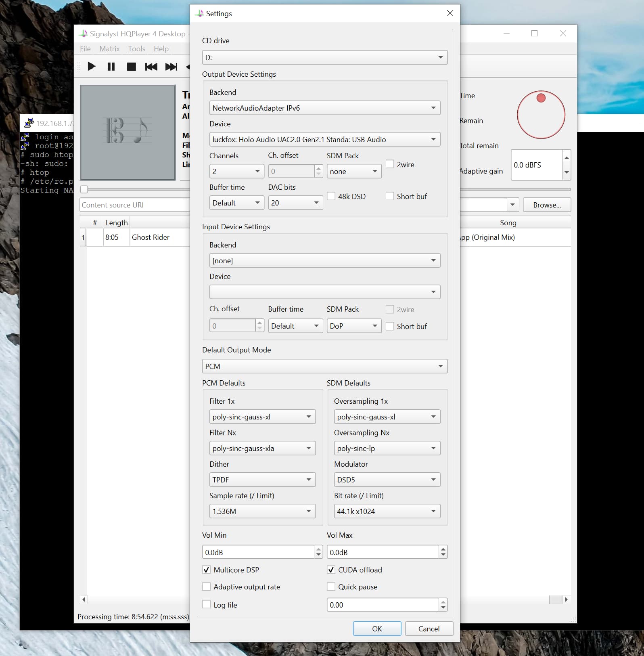Open the Filter Nx dropdown
This screenshot has height=656, width=644.
(x=262, y=448)
